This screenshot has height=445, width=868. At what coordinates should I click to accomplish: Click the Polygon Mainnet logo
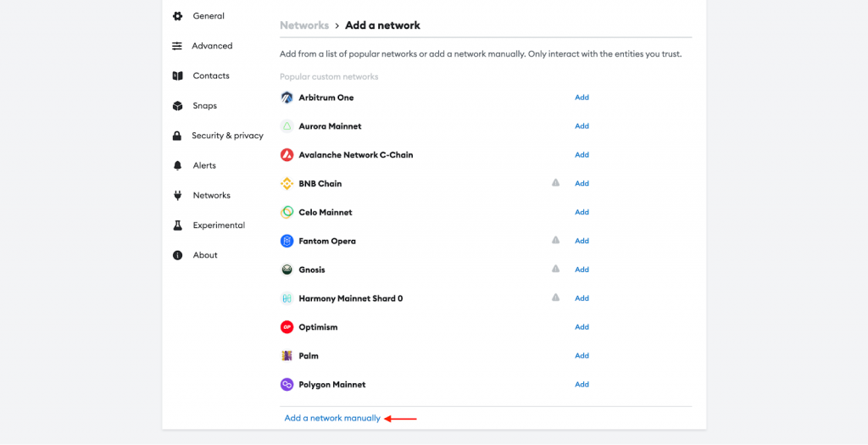[x=287, y=385]
